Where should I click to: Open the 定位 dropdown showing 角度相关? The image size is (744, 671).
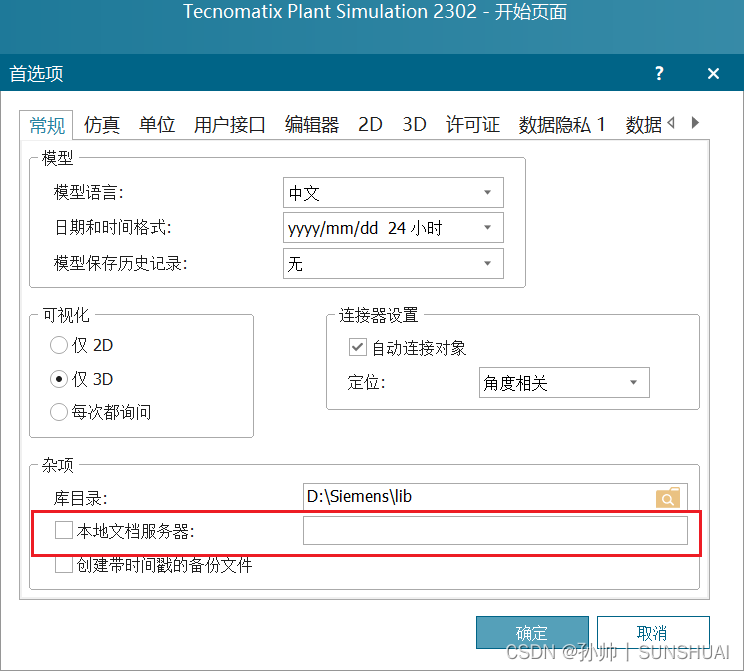pos(564,382)
